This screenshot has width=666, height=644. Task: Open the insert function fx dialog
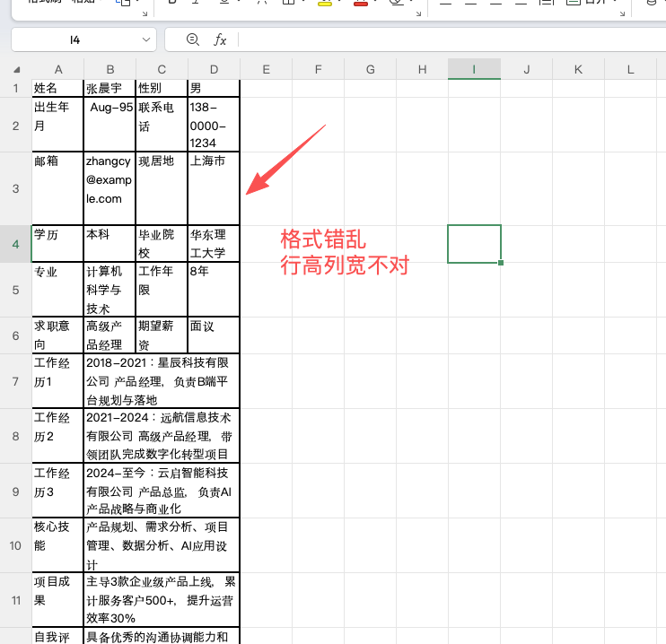click(220, 39)
